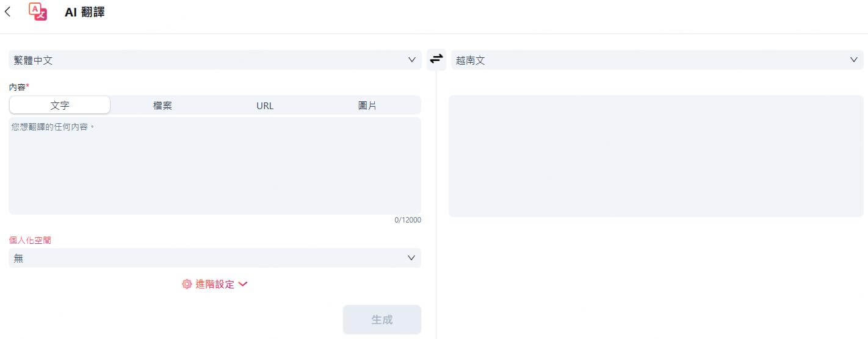Click the gear icon beside 進階設定
Screen dimensions: 868x339
[187, 284]
